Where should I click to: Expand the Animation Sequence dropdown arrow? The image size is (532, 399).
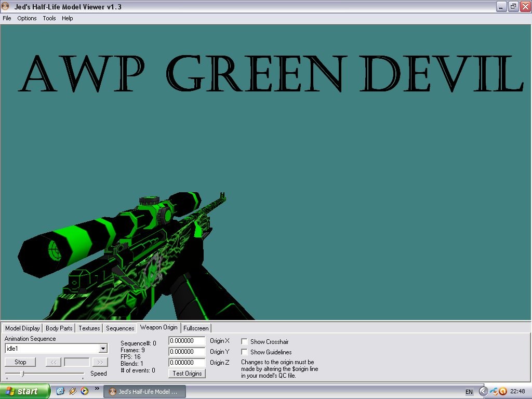pyautogui.click(x=103, y=349)
